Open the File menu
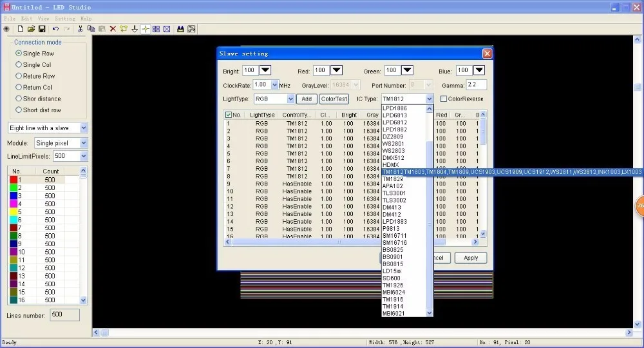Screen dimensions: 644x348 click(x=10, y=19)
